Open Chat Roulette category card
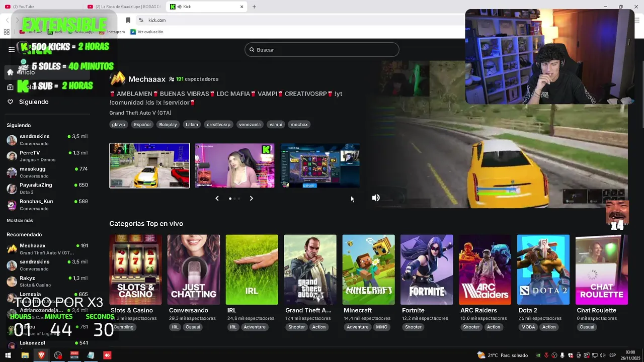Viewport: 644px width, 362px height. click(x=602, y=269)
